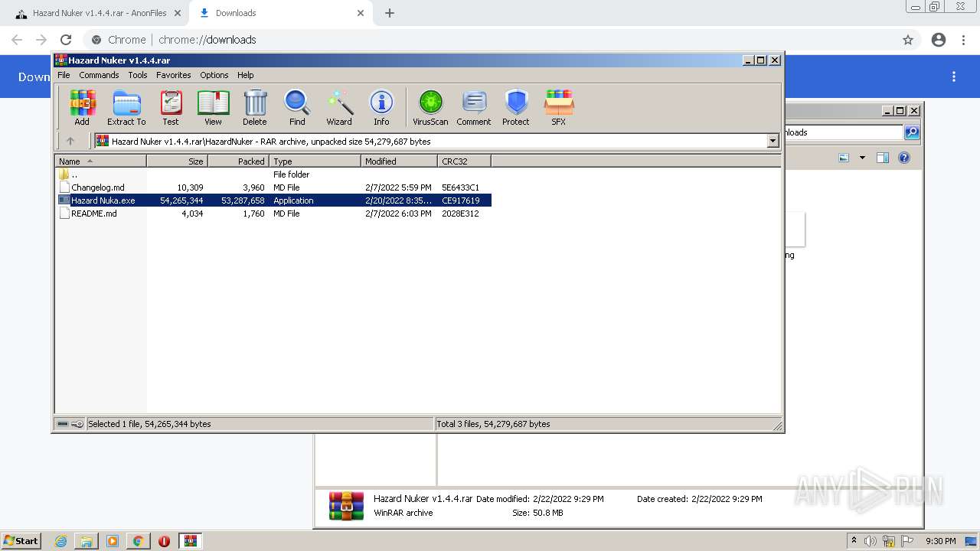The width and height of the screenshot is (980, 551).
Task: Open Internet Explorer from taskbar
Action: tap(61, 541)
